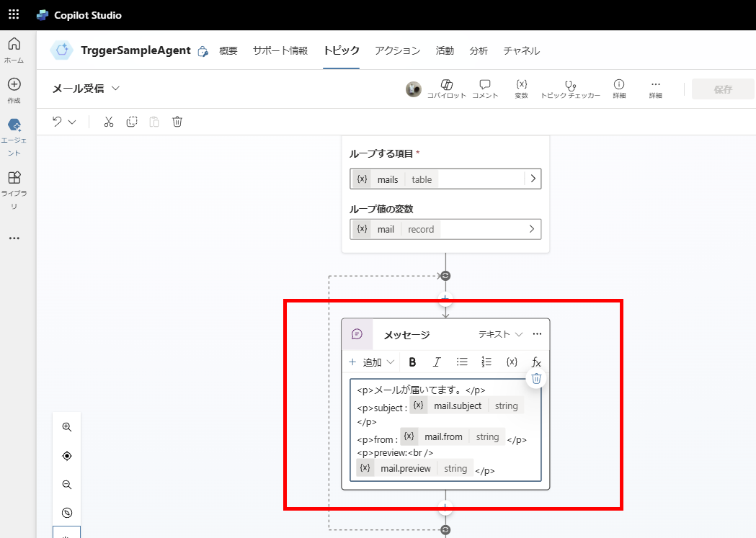Screen dimensions: 756x538
Task: Switch to the 分析 tab
Action: (x=479, y=50)
